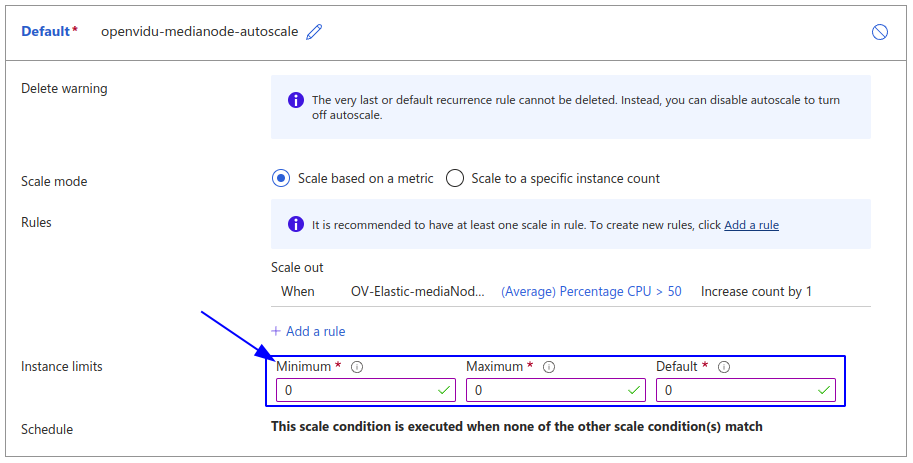913x463 pixels.
Task: Click the Default instance count field
Action: click(x=736, y=390)
